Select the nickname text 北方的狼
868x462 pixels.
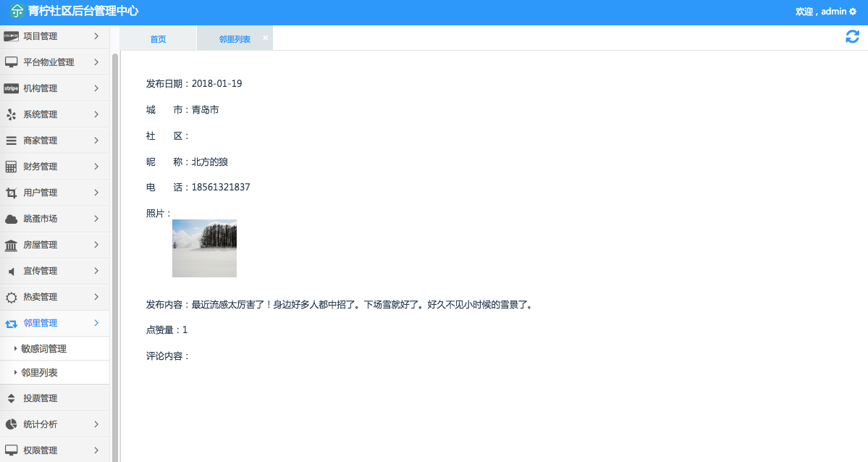(x=210, y=161)
